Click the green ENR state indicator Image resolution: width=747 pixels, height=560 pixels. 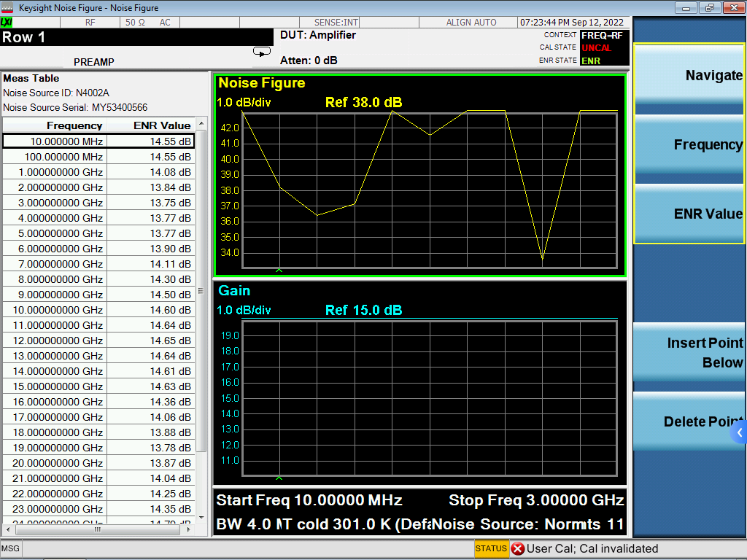[591, 61]
